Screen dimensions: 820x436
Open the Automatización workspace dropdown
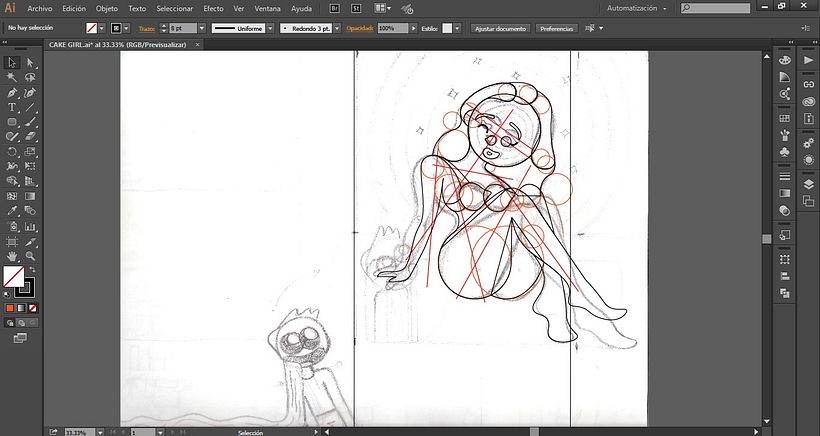click(636, 8)
